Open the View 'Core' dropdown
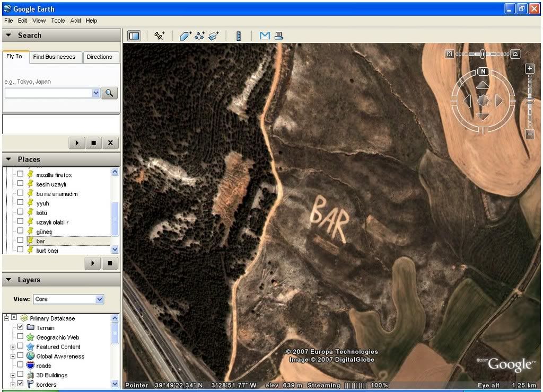This screenshot has height=392, width=543. 99,299
